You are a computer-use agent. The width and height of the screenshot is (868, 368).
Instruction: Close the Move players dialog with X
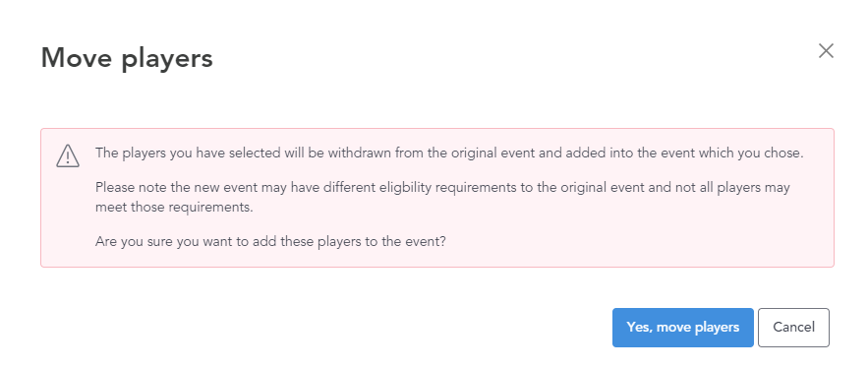point(826,51)
